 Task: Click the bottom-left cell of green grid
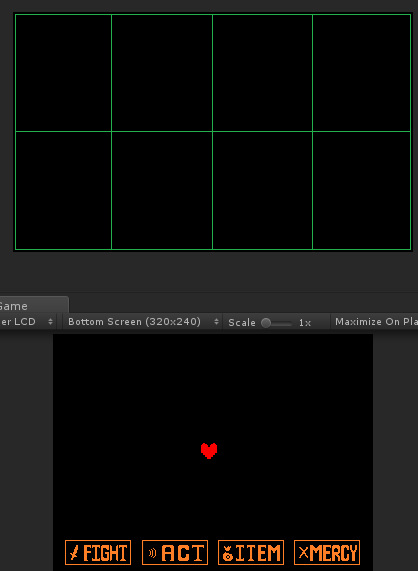pyautogui.click(x=63, y=190)
